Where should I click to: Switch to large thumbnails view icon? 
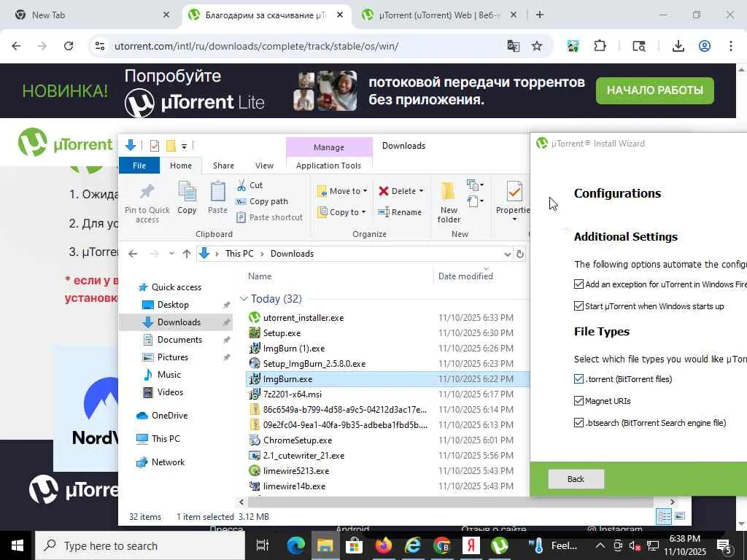(x=680, y=516)
